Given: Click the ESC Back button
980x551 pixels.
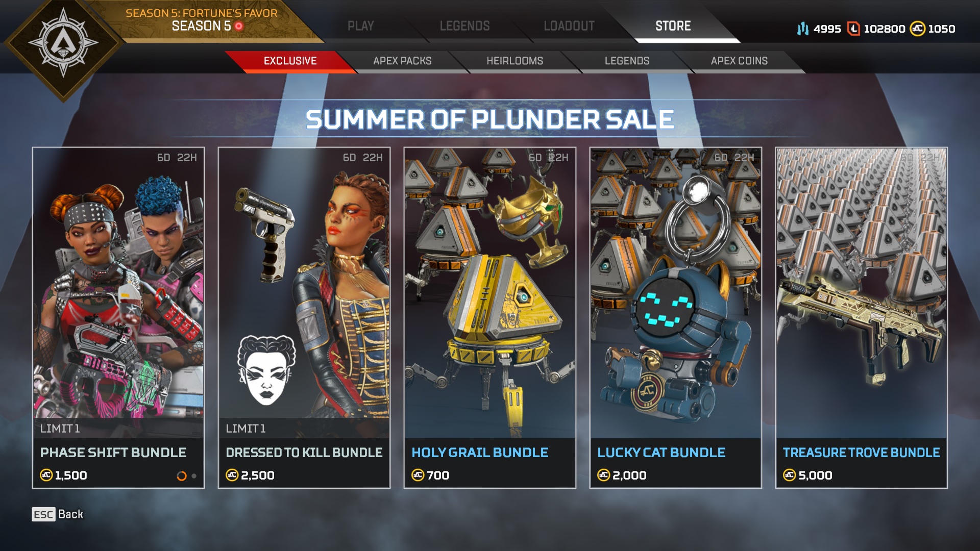Looking at the screenshot, I should tap(58, 514).
